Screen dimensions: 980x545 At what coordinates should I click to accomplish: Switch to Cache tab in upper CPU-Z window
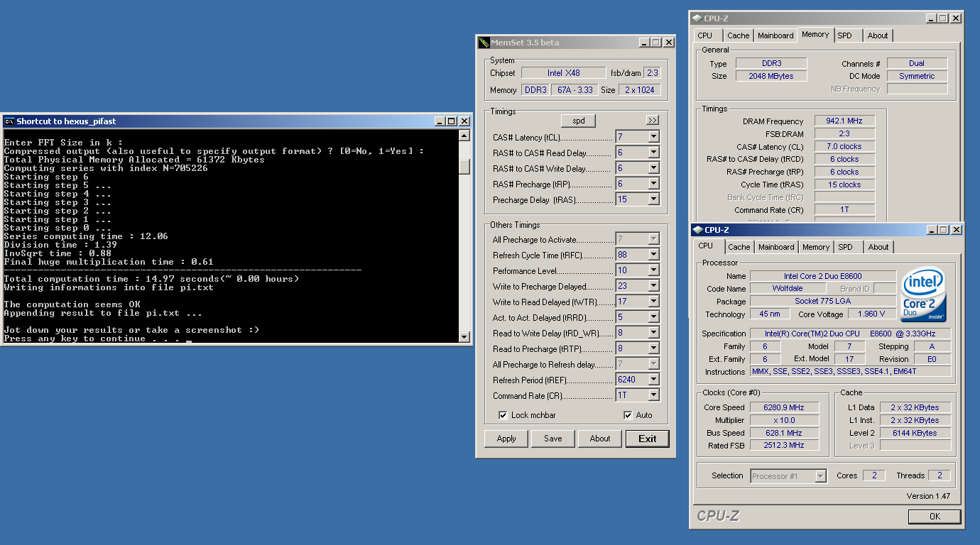pos(739,35)
